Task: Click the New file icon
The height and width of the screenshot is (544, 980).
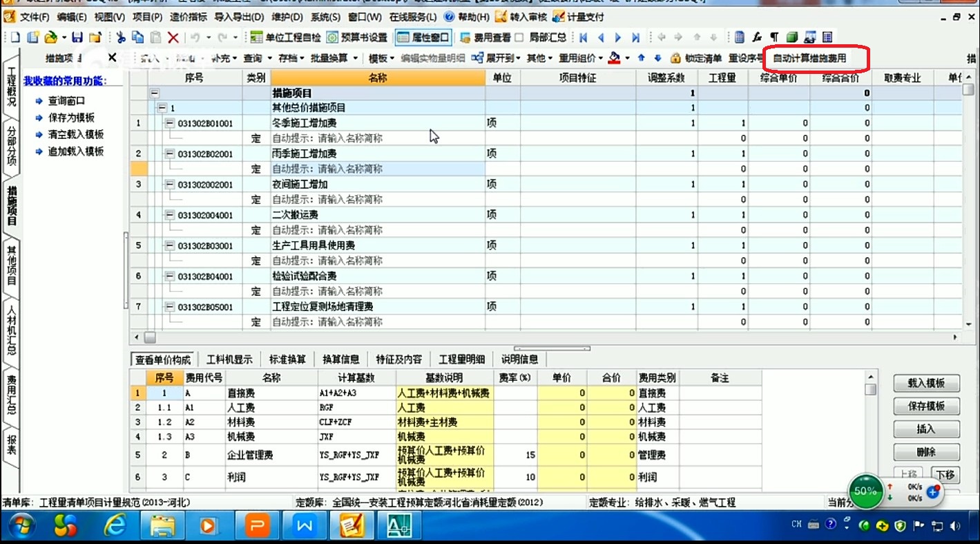Action: click(x=14, y=37)
